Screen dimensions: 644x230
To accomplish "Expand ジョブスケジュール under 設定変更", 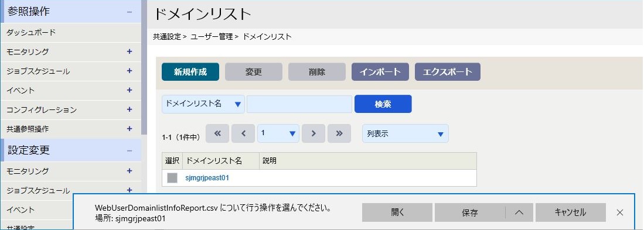I will [x=130, y=190].
